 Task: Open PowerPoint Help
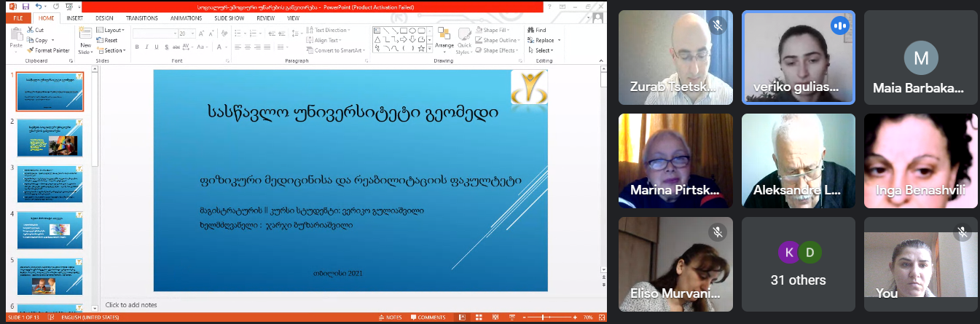pyautogui.click(x=549, y=7)
